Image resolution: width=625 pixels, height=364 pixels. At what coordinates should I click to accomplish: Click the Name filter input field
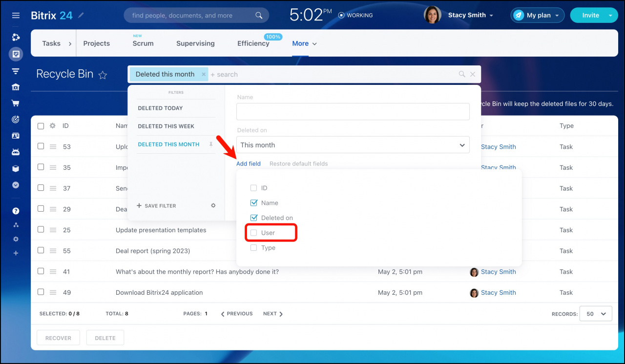353,112
